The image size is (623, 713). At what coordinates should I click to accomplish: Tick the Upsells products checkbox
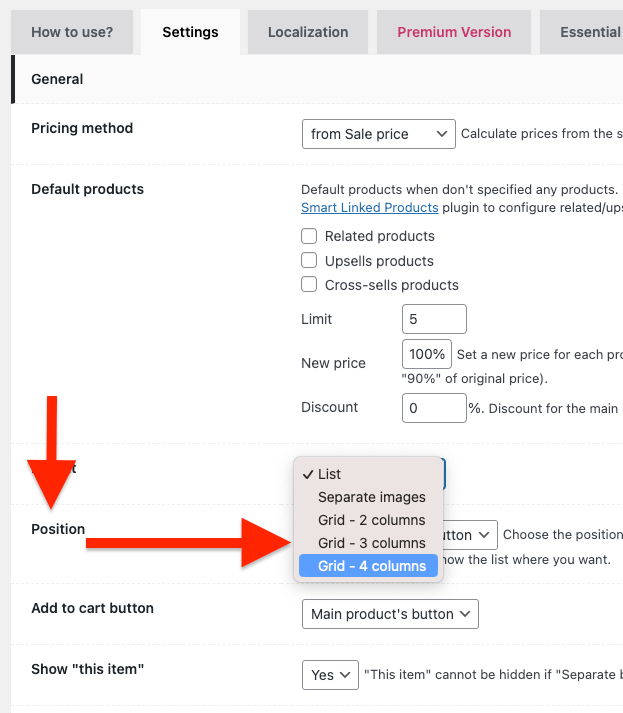309,261
